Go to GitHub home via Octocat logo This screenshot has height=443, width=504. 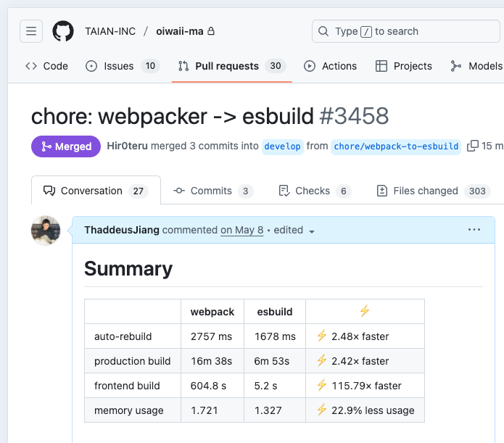tap(63, 31)
